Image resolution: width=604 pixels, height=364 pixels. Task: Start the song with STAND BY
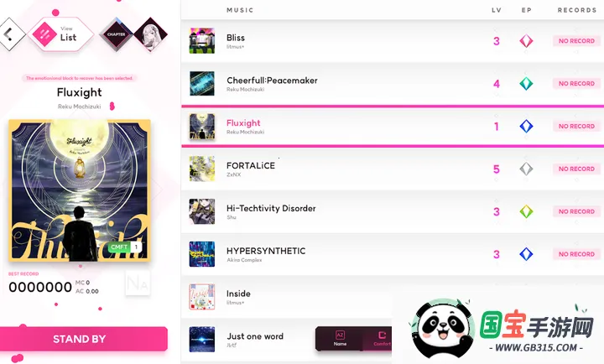84,339
